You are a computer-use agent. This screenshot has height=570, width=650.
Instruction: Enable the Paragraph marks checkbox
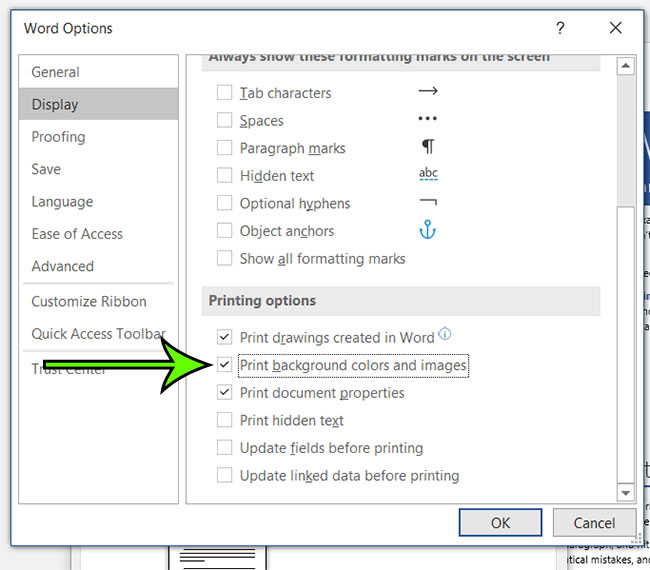click(224, 148)
